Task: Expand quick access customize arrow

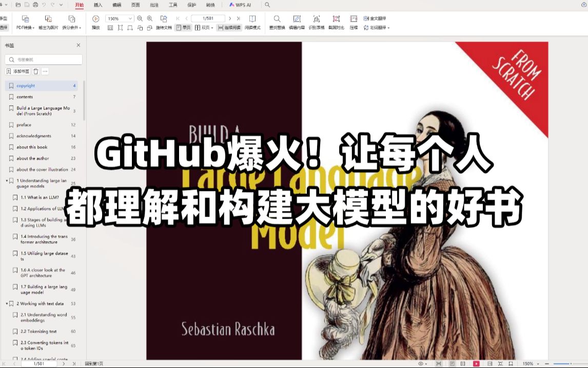Action: (x=61, y=5)
